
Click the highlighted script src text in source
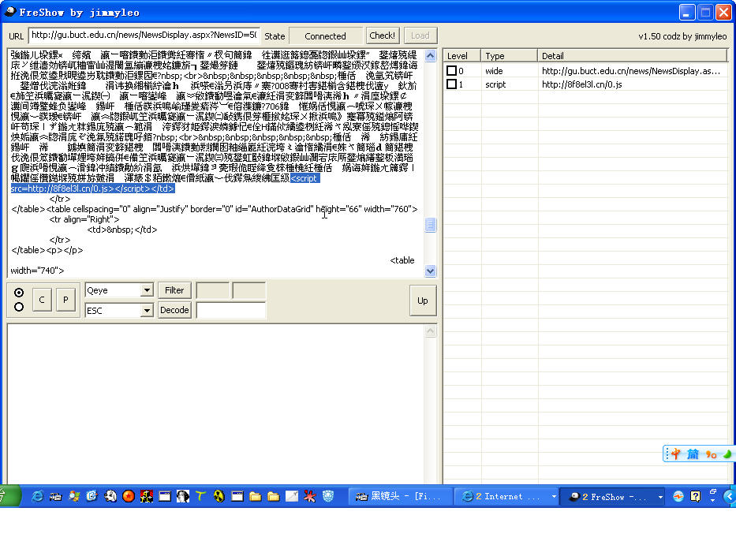point(92,189)
